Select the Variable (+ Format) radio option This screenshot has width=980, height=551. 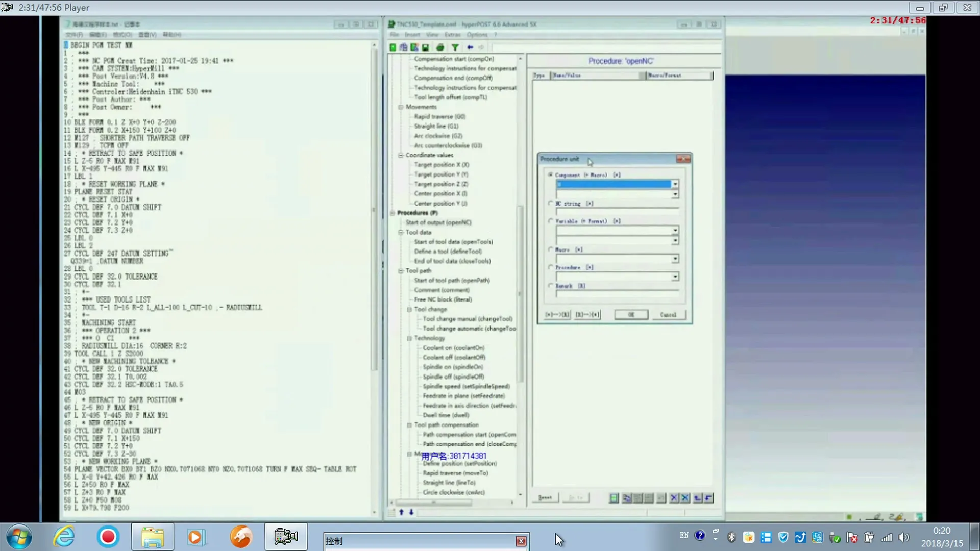coord(551,221)
